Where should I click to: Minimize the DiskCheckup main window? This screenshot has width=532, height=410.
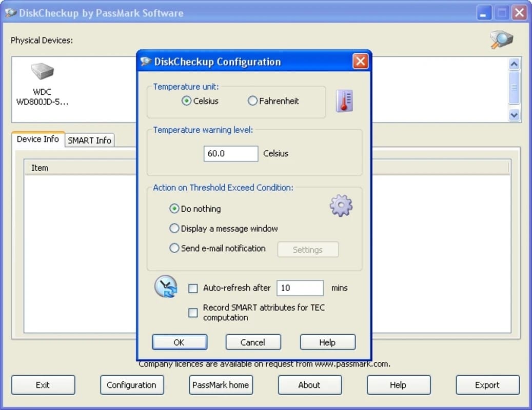tap(484, 13)
